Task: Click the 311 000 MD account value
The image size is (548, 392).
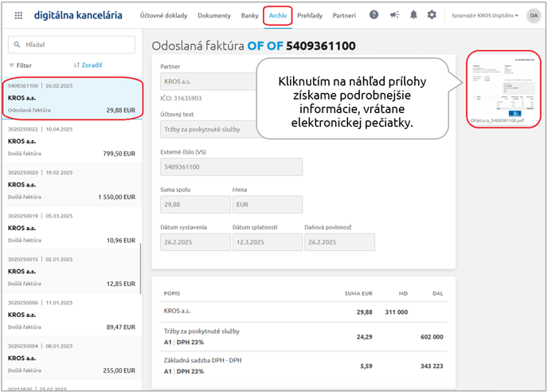Action: point(397,312)
